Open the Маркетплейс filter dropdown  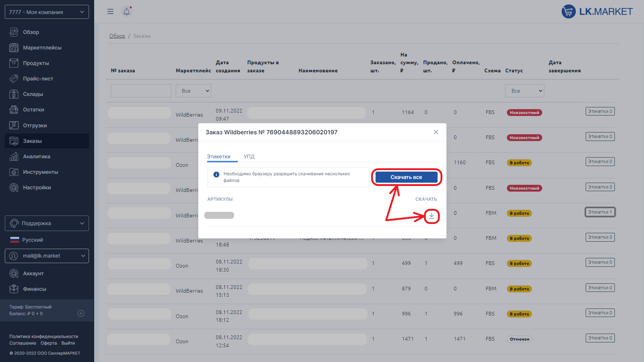193,91
